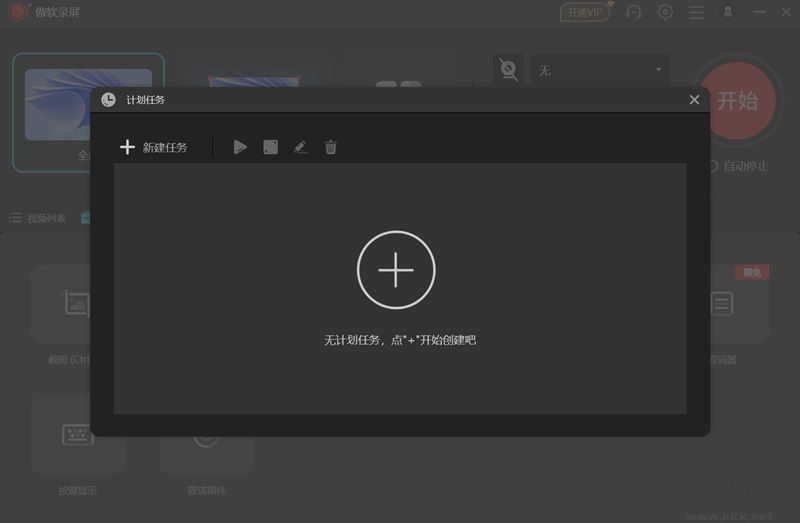Image resolution: width=800 pixels, height=523 pixels.
Task: Toggle 自动停止 option
Action: tap(738, 166)
